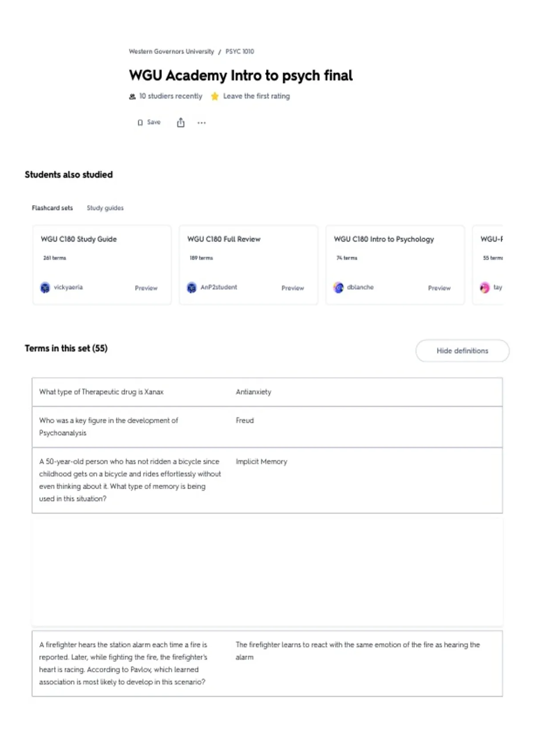This screenshot has height=756, width=534.
Task: Preview the WGU C180 Full Review set
Action: (x=292, y=288)
